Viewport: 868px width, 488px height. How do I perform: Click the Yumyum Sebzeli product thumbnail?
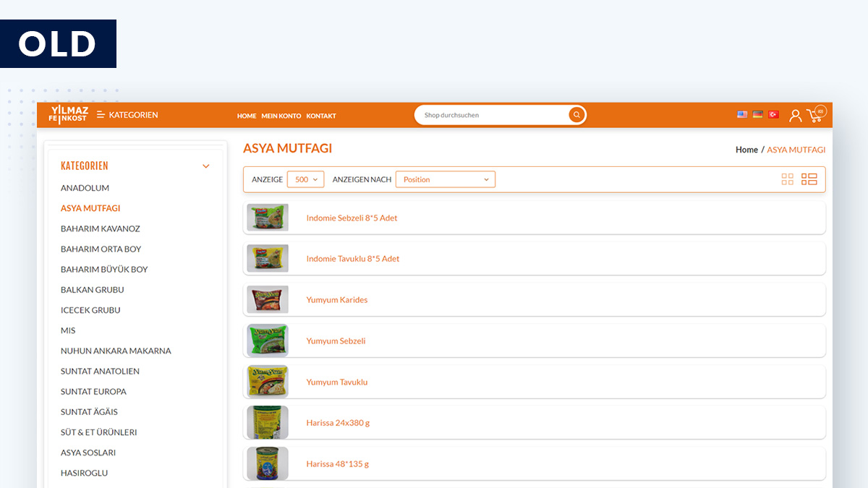(268, 341)
